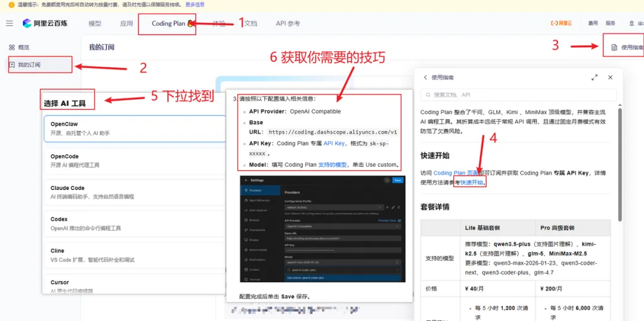Open the 费用 menu in the header
Viewport: 644px width, 321px height.
[593, 23]
